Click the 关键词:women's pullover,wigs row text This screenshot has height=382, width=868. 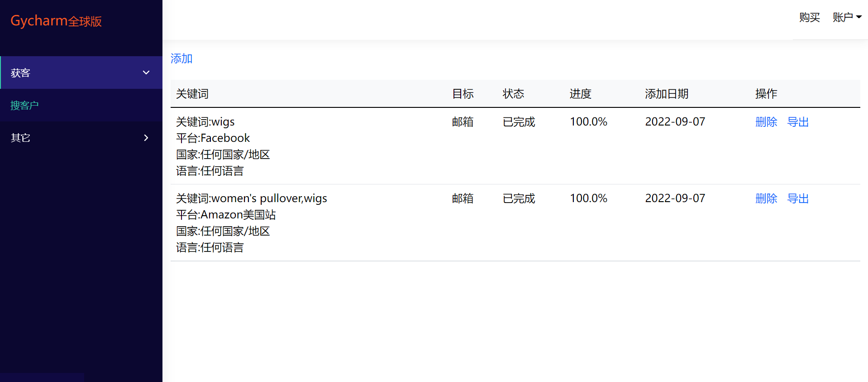(251, 198)
